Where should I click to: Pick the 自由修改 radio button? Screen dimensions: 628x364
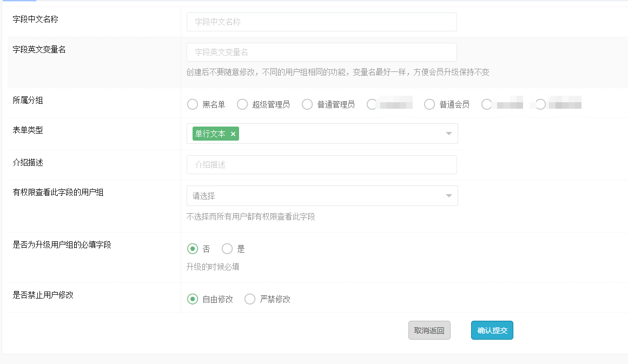(193, 299)
